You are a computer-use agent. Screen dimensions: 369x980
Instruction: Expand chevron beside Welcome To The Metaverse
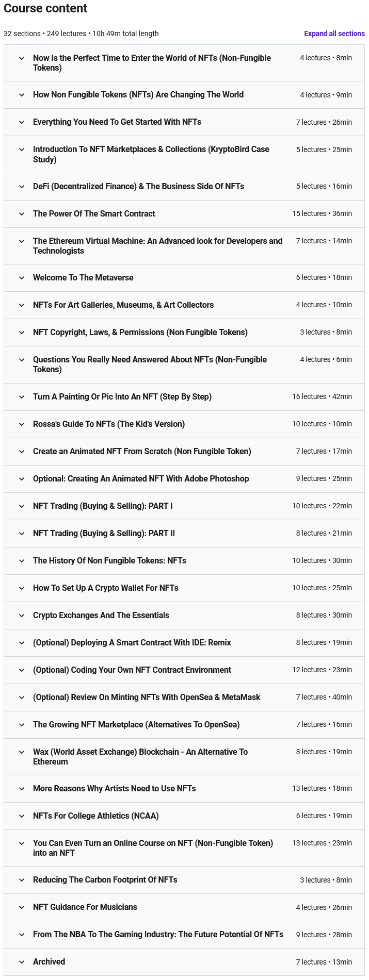click(x=22, y=278)
